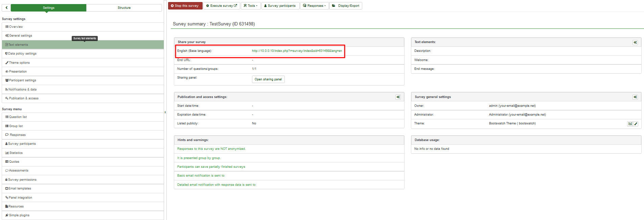Open theme options icon beside the brush
Image resolution: width=644 pixels, height=220 pixels.
click(630, 124)
